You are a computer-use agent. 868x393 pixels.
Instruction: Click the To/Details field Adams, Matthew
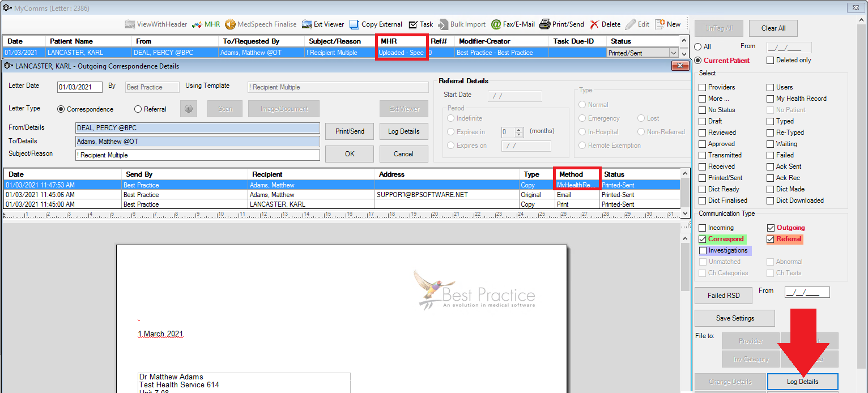point(198,142)
